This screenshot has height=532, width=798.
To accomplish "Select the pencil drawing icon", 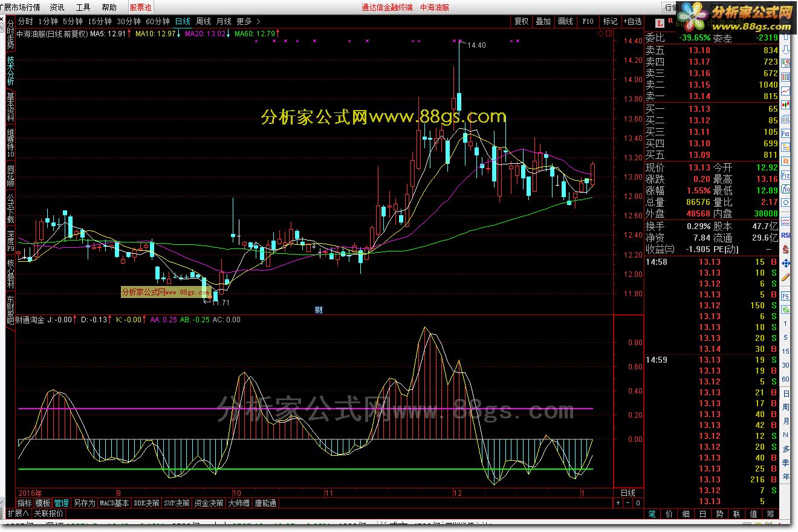I will coord(785,277).
